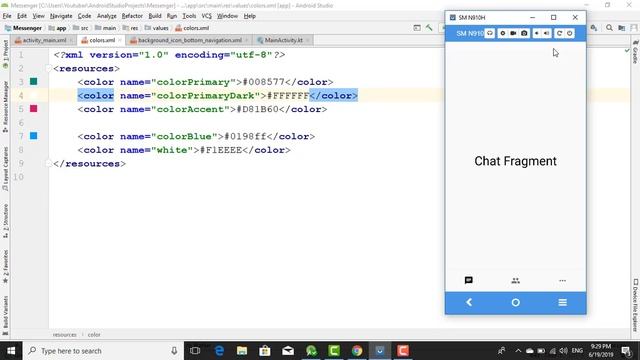Image resolution: width=640 pixels, height=360 pixels.
Task: Take a screenshot with the camera icon
Action: [x=524, y=33]
